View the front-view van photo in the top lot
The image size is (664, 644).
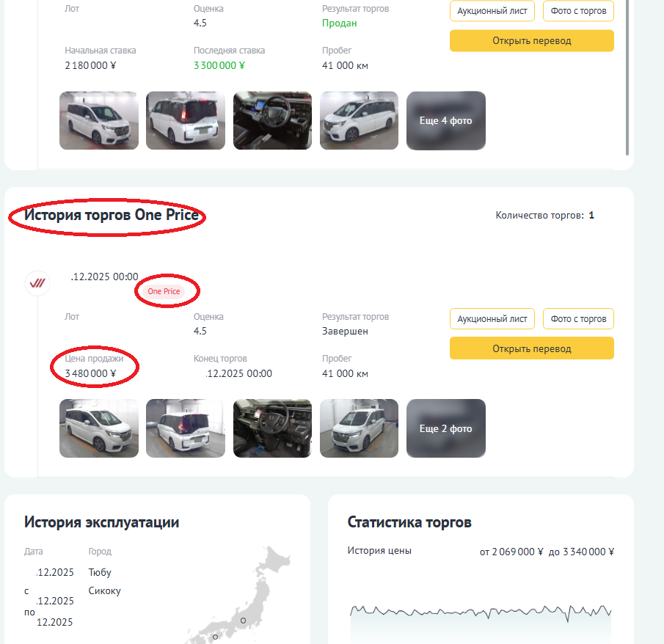click(x=359, y=120)
